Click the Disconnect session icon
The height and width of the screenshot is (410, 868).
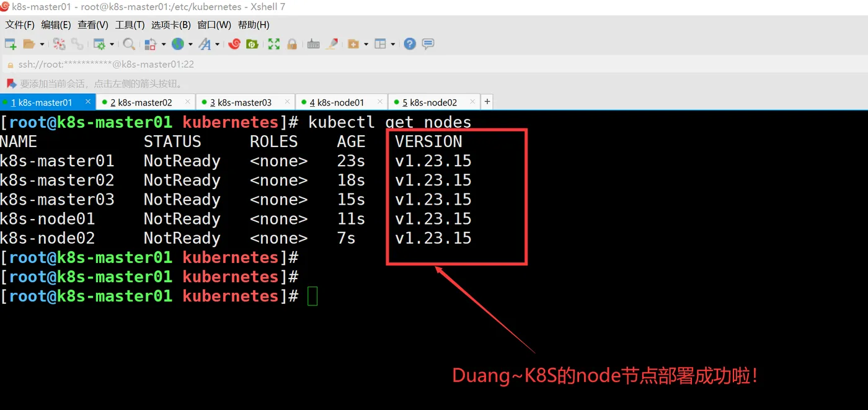point(59,44)
